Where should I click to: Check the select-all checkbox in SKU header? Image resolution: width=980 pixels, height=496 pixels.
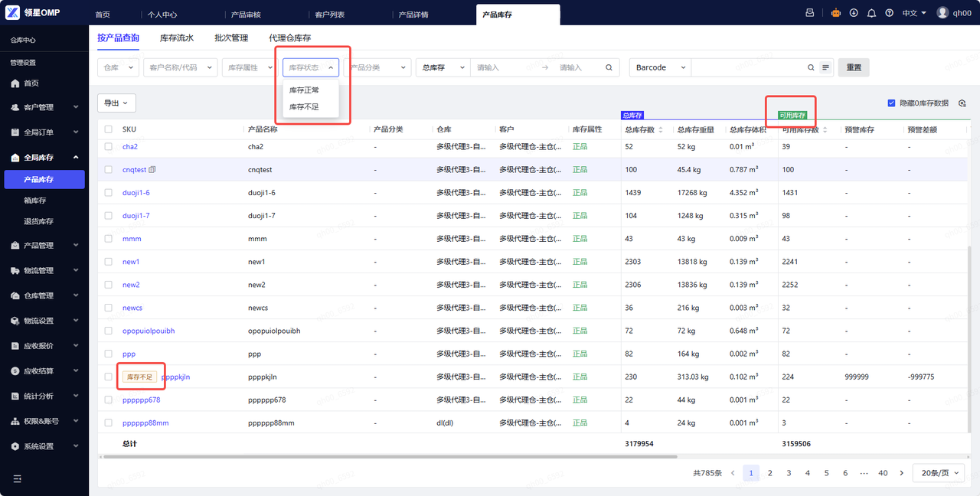(x=109, y=129)
